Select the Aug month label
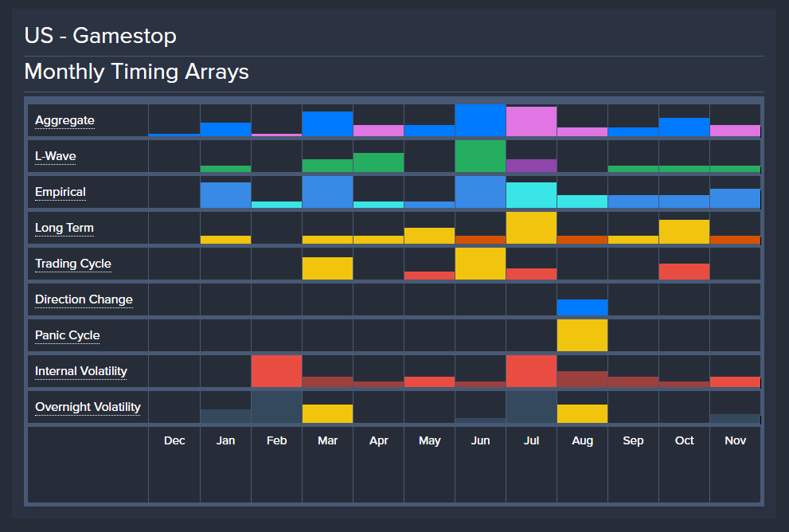 point(582,440)
